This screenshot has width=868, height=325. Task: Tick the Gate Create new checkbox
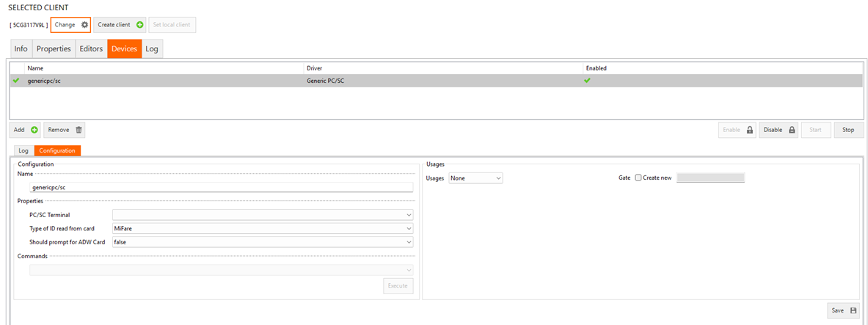tap(638, 178)
